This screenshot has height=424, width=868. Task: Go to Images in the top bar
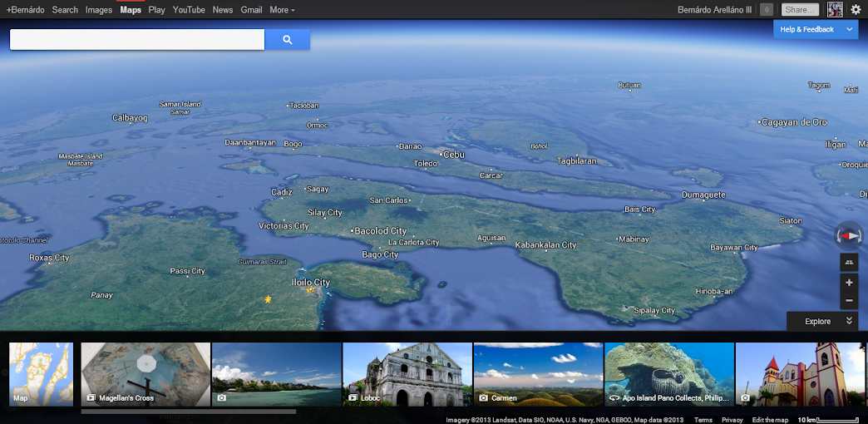(x=99, y=10)
